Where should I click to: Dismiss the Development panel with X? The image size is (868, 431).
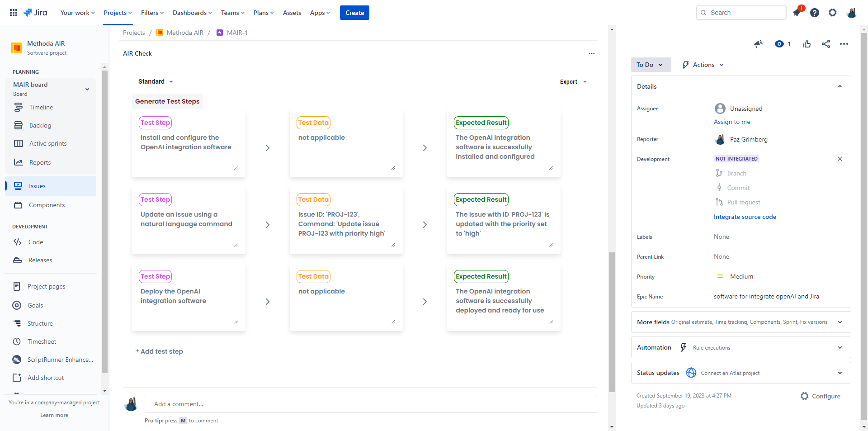point(840,159)
